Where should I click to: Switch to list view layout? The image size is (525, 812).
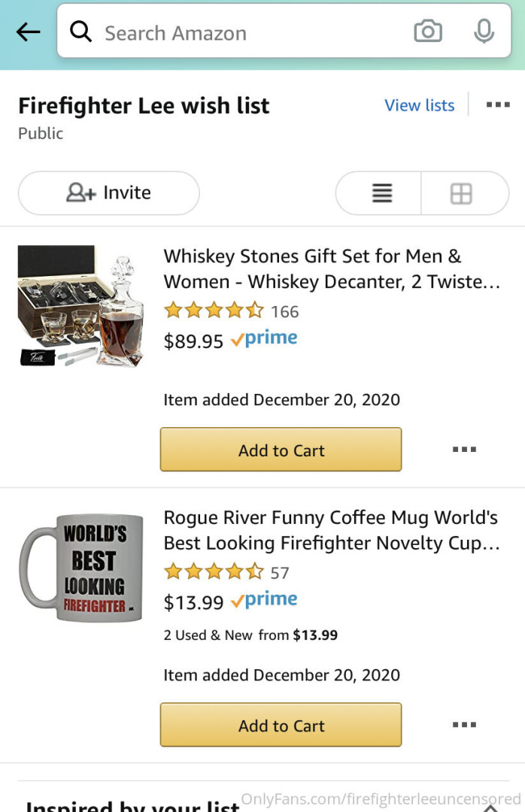coord(381,193)
